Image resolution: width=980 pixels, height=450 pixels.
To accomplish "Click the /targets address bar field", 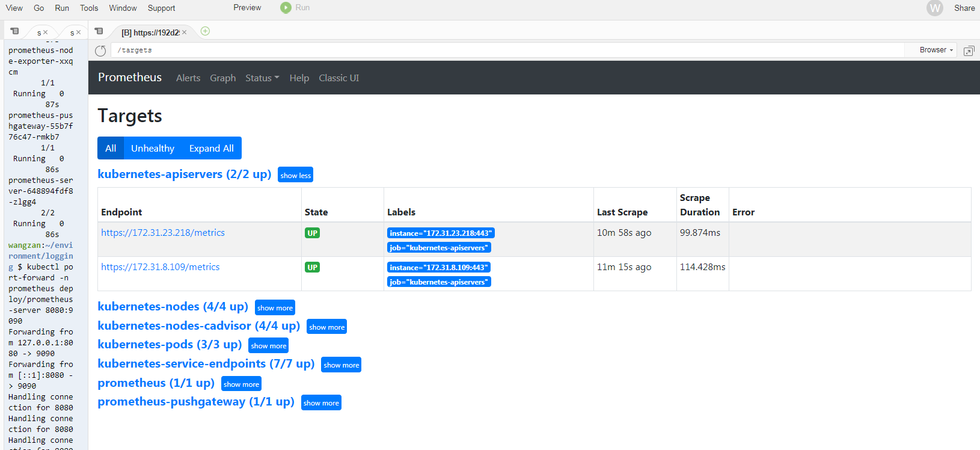I will click(x=507, y=51).
